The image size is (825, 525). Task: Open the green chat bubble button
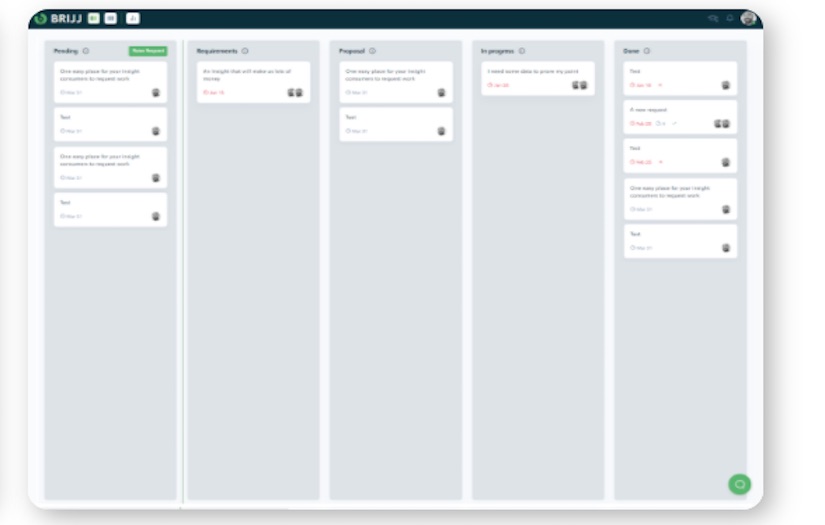(739, 484)
